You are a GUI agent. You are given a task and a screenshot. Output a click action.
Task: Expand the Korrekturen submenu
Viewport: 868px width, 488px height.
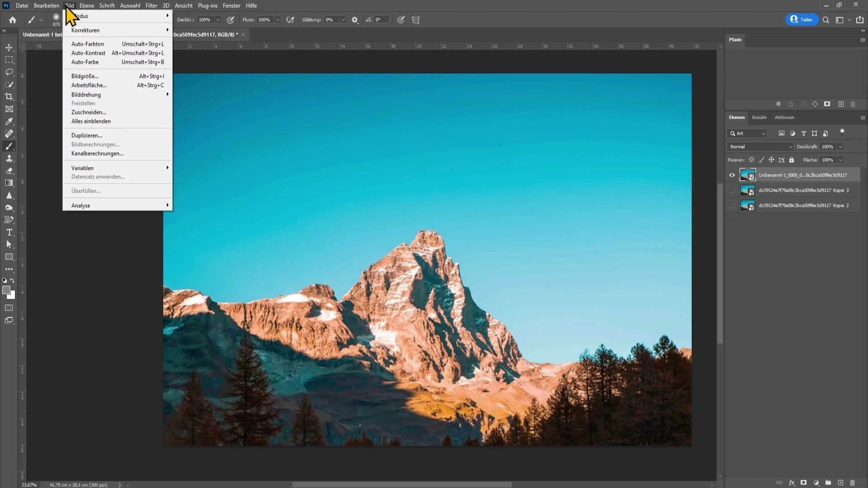tap(118, 30)
